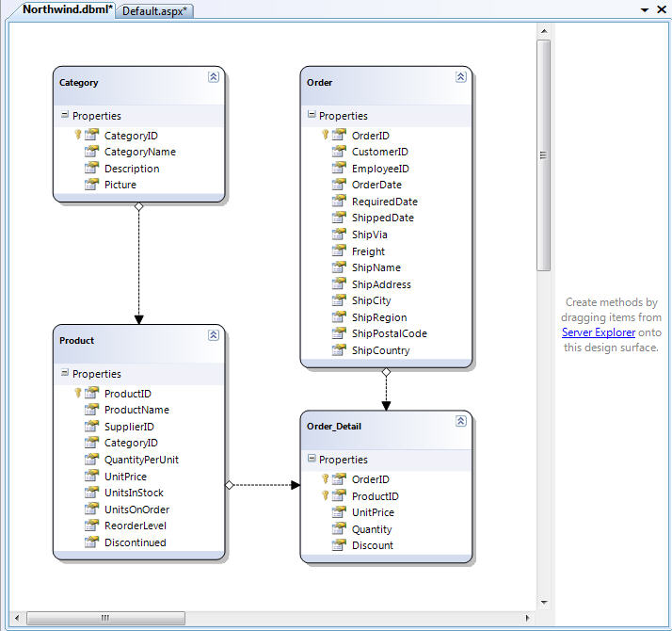
Task: Open the active files dropdown arrow at top right
Action: click(x=645, y=9)
